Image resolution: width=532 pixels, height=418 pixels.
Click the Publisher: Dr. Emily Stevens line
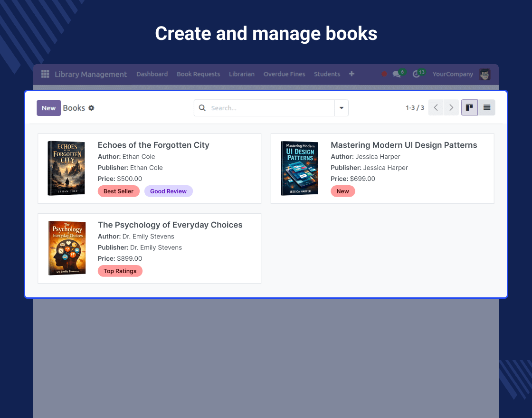tap(140, 247)
